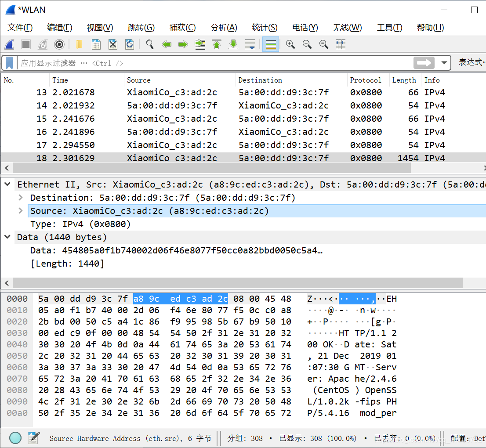Zoom out the packet text

point(307,45)
